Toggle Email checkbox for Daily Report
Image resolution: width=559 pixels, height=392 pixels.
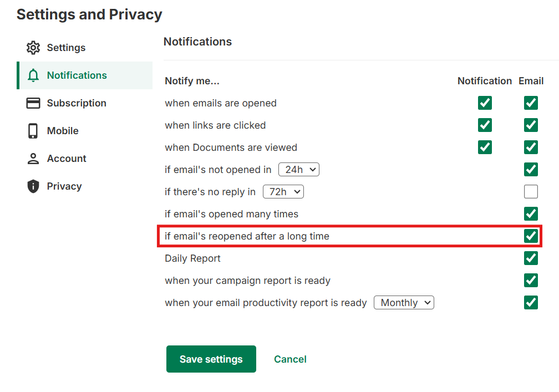[531, 258]
